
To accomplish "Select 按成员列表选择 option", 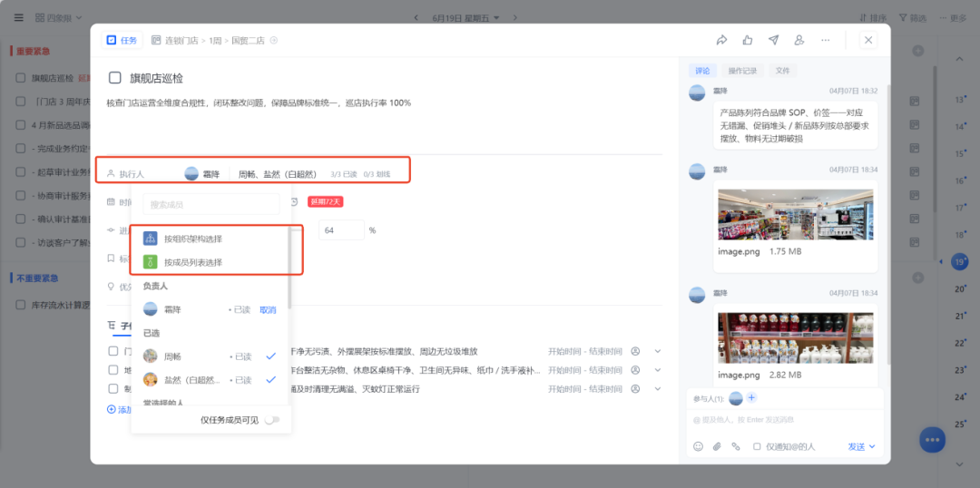I will pos(210,262).
